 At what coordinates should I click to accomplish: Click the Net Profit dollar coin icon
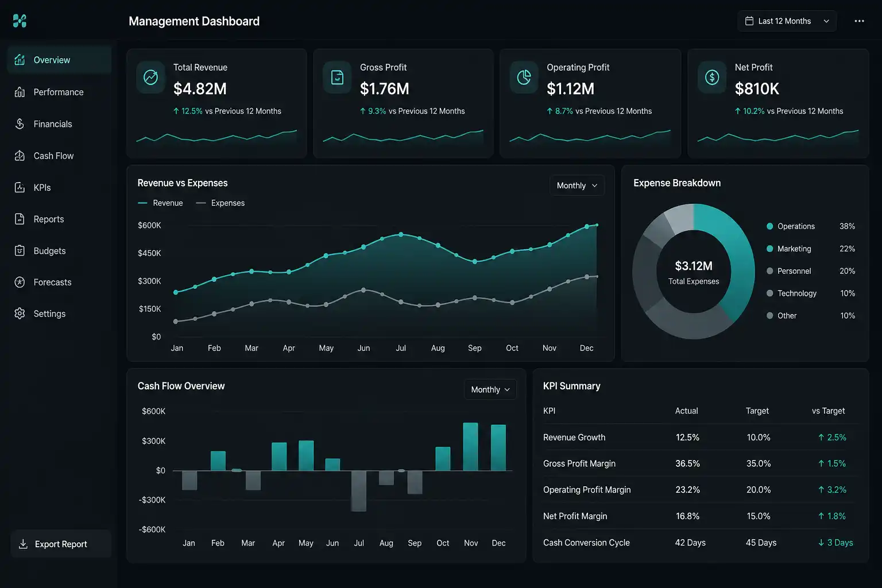coord(712,78)
